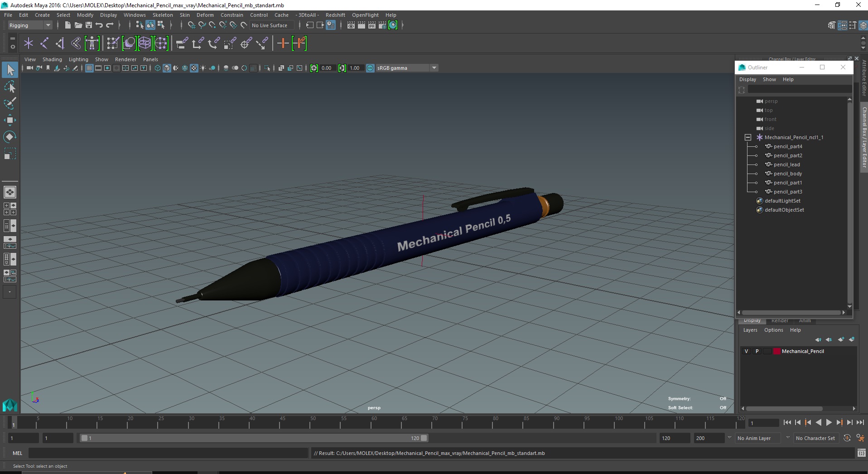
Task: Click the Create Locator shelf icon
Action: (x=29, y=44)
